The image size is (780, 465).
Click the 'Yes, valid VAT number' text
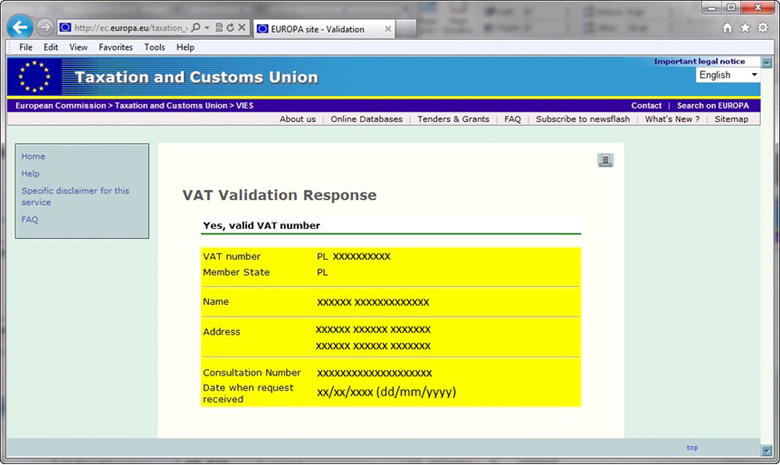261,225
